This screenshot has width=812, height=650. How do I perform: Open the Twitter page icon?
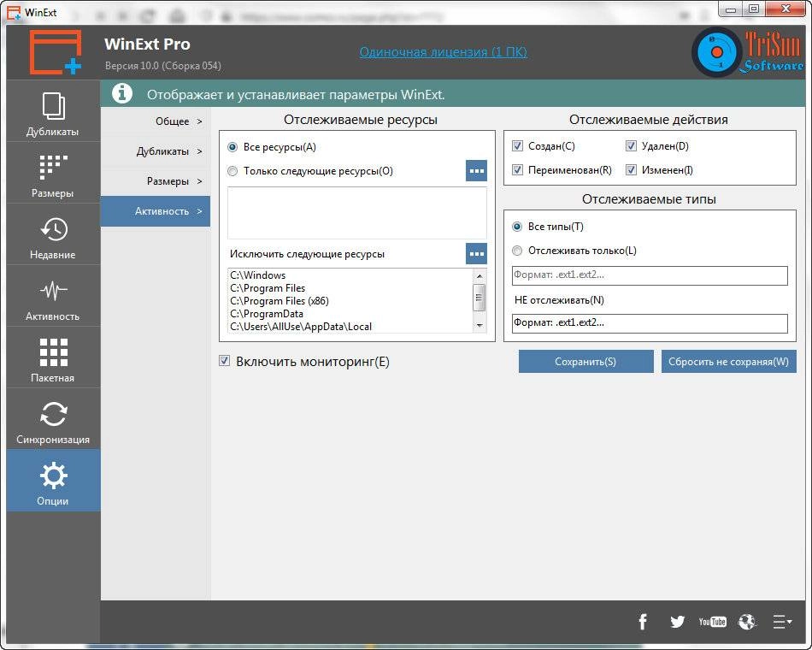(677, 621)
